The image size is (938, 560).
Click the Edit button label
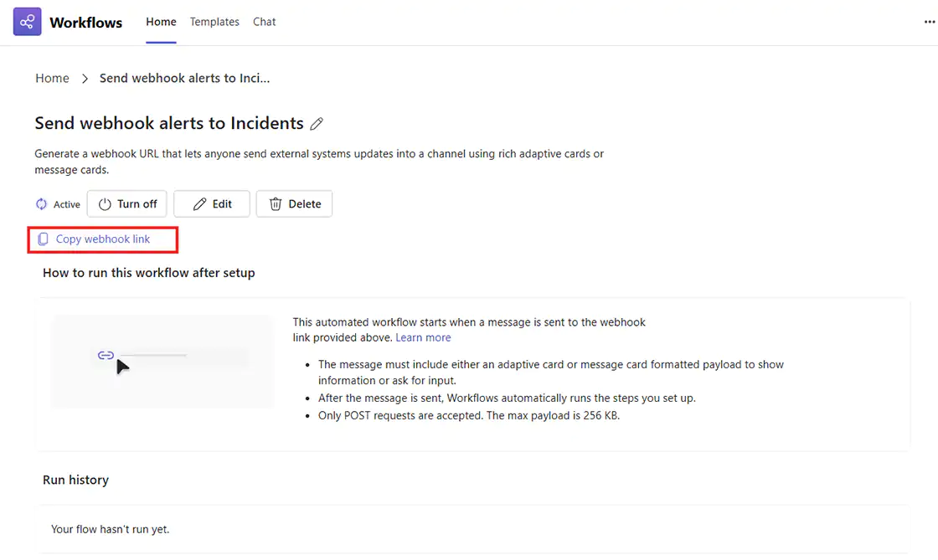pos(222,203)
